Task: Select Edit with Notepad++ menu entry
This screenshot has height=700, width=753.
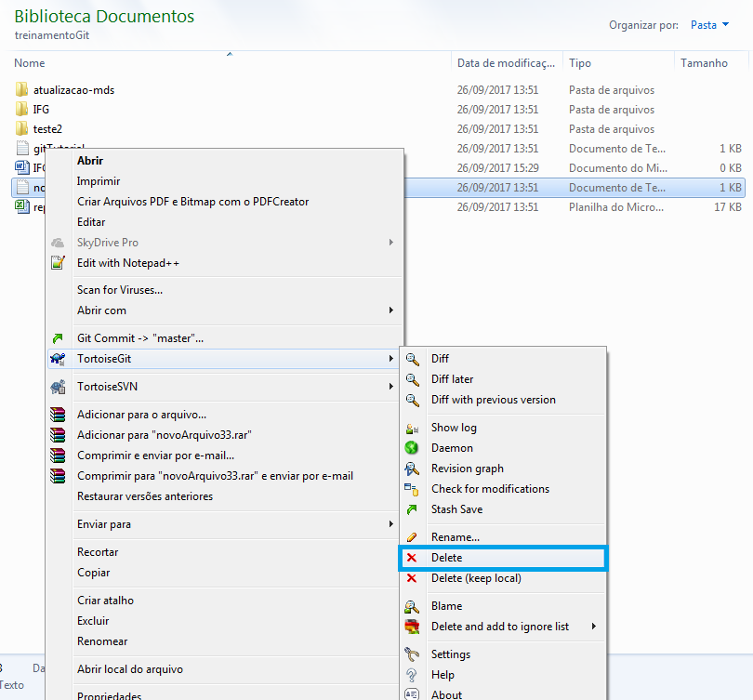Action: click(128, 263)
